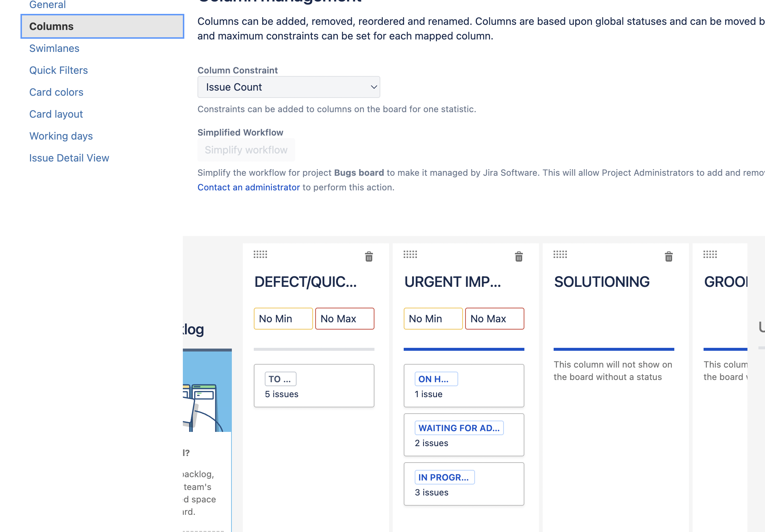Click the SOLUTIONING column title
This screenshot has width=765, height=532.
pos(602,282)
